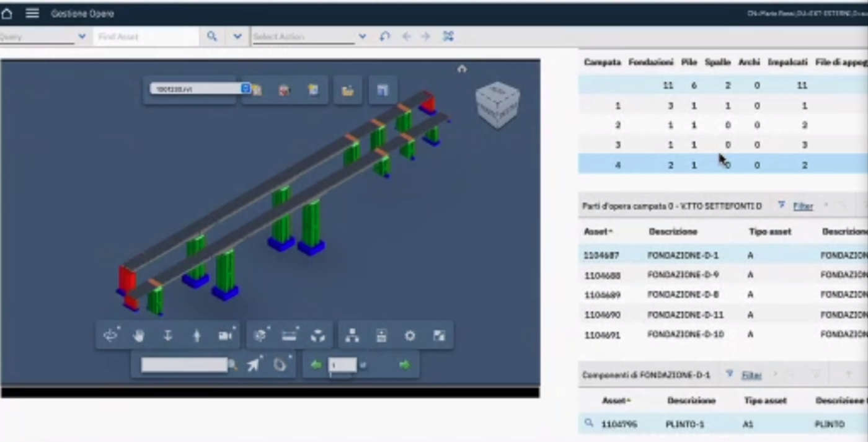Click the Archi column header
The height and width of the screenshot is (442, 868).
click(x=750, y=63)
